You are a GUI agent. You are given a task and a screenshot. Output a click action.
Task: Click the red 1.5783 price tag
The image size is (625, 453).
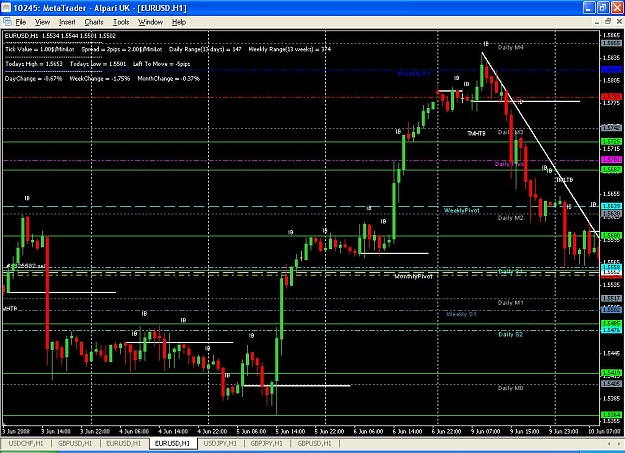(611, 97)
